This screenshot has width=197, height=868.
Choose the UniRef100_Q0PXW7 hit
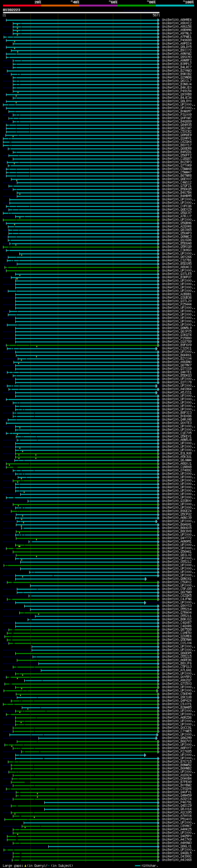tap(177, 118)
